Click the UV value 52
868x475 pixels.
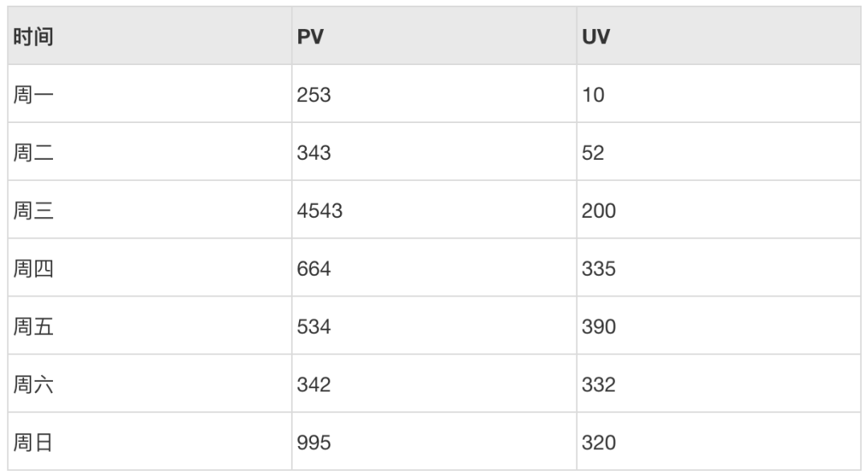[x=593, y=153]
